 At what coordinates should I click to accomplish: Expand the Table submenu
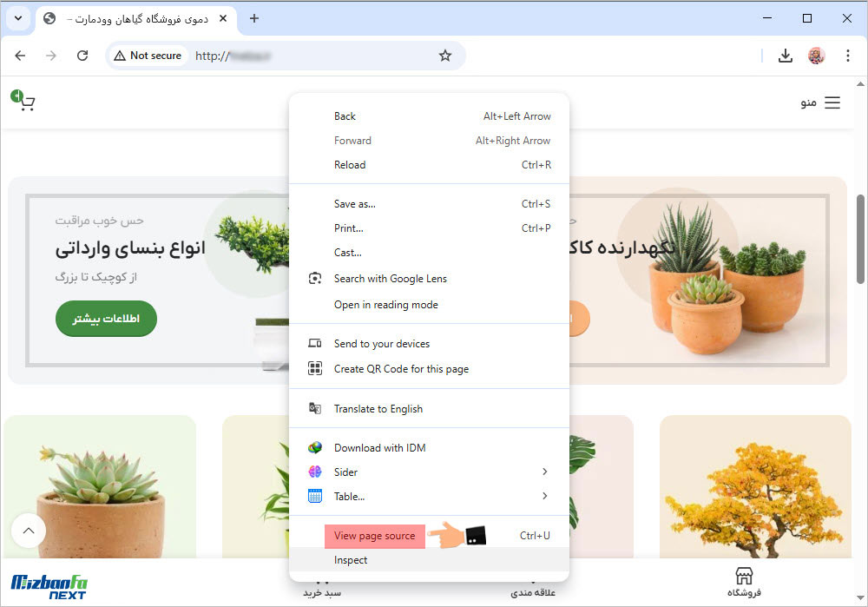(x=544, y=496)
